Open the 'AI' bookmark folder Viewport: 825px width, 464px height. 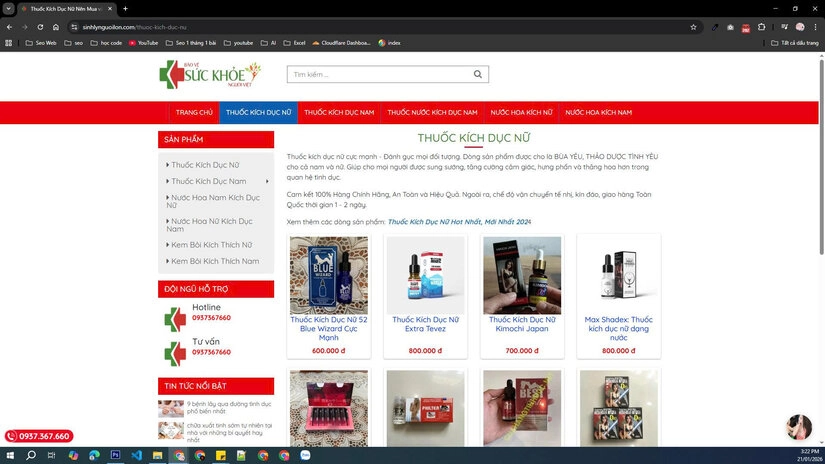[268, 43]
